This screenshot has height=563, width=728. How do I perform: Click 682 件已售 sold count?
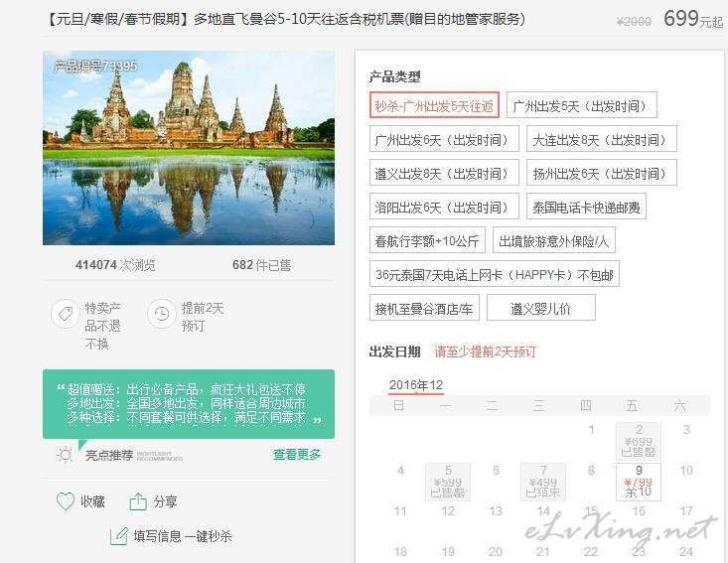(x=261, y=265)
